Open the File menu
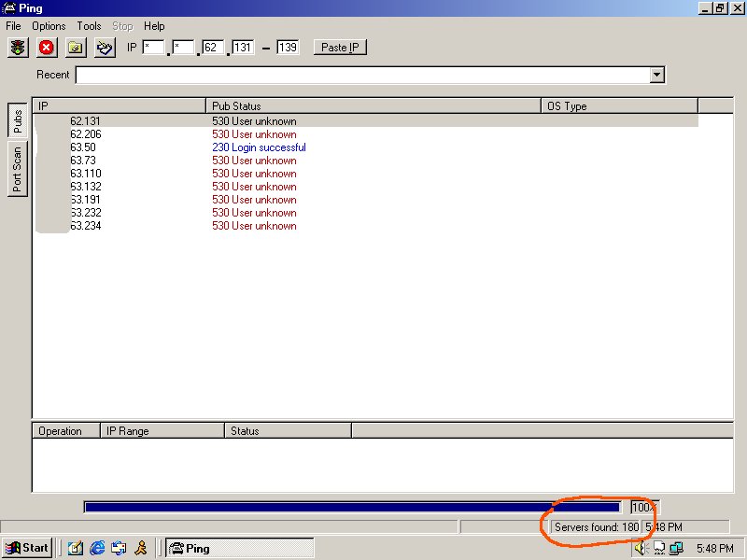747x560 pixels. pyautogui.click(x=13, y=26)
